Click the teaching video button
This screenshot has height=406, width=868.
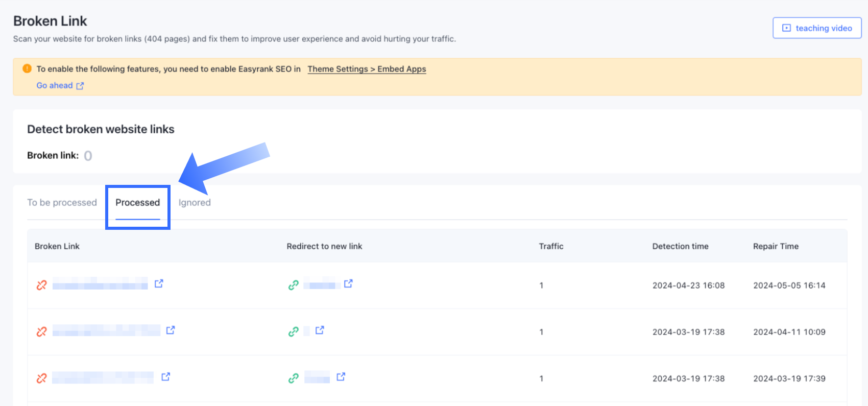click(x=817, y=28)
